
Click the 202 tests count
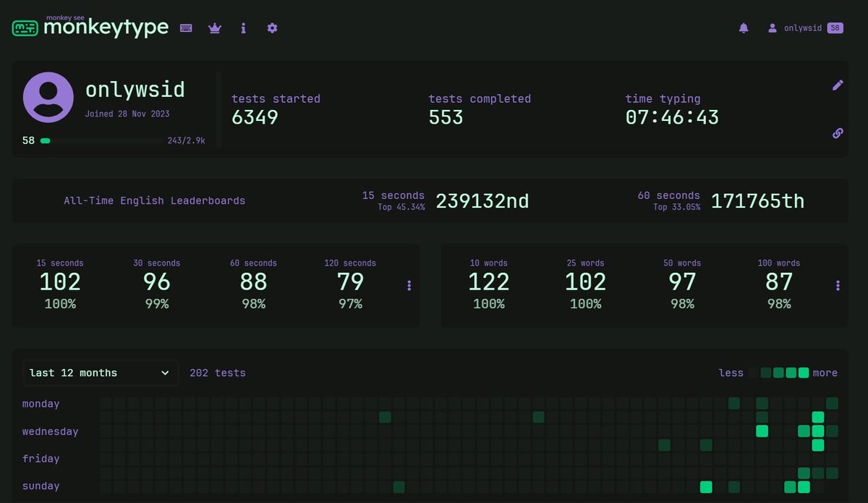(x=218, y=373)
